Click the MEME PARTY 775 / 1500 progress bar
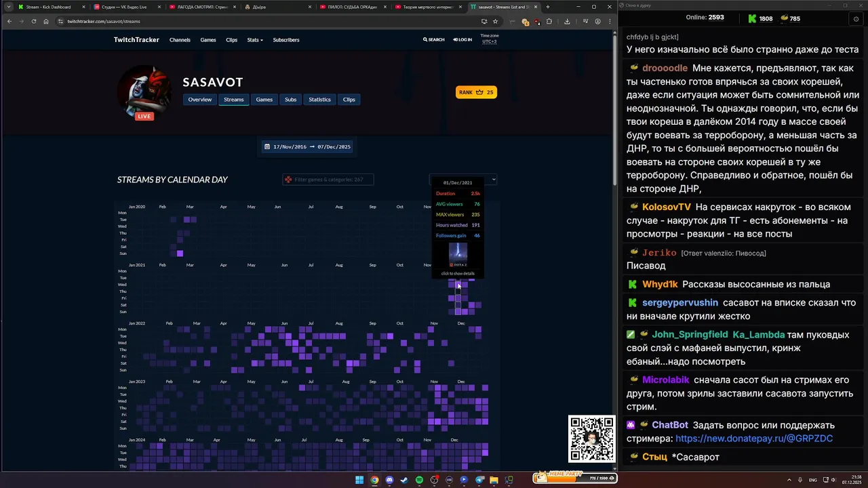Viewport: 868px width, 488px height. (575, 477)
